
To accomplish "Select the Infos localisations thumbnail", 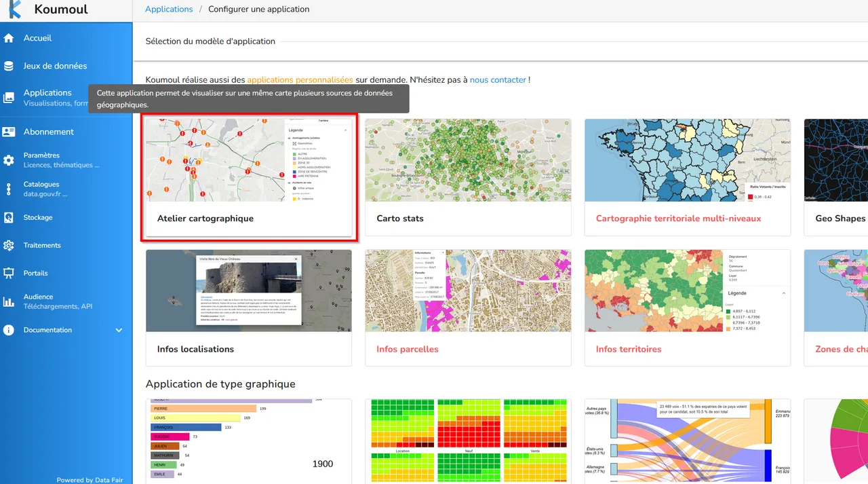I will click(x=249, y=291).
